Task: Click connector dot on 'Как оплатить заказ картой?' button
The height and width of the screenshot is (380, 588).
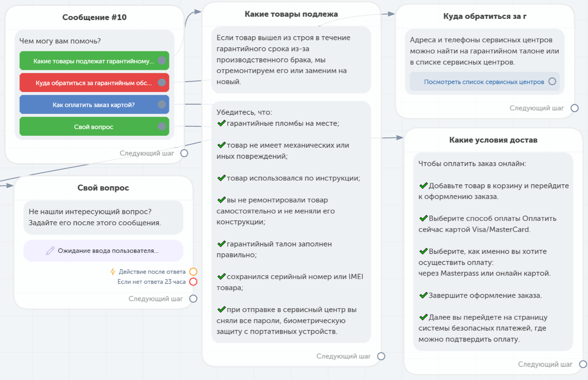Action: (x=162, y=105)
